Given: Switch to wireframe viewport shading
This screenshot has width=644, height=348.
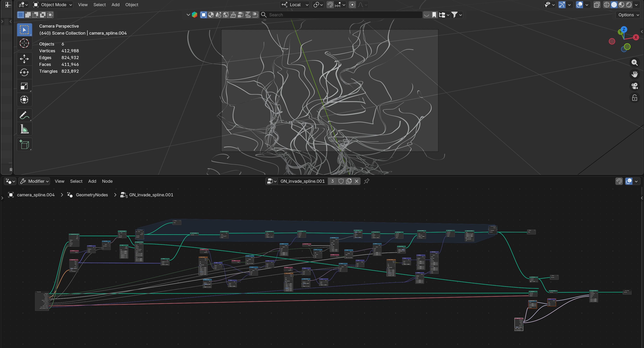Looking at the screenshot, I should (606, 4).
